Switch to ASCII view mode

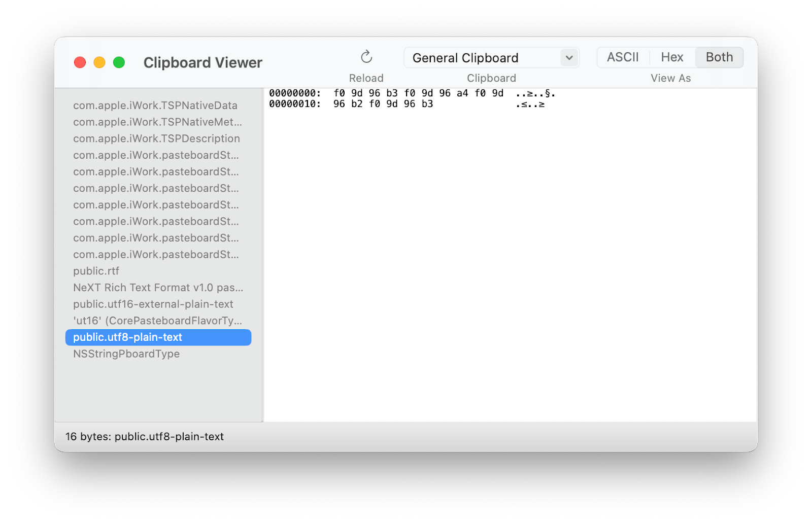pos(623,57)
